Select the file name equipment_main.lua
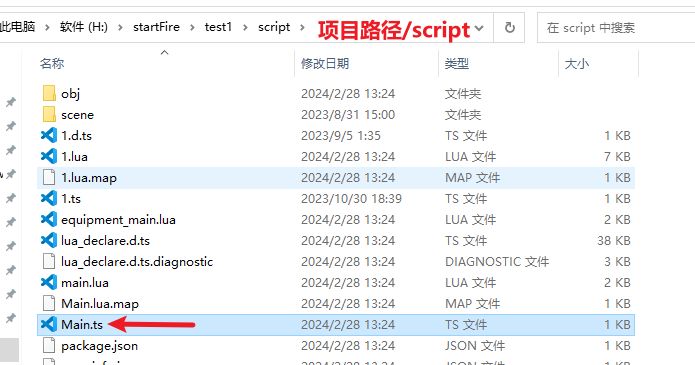Image resolution: width=695 pixels, height=365 pixels. point(118,220)
